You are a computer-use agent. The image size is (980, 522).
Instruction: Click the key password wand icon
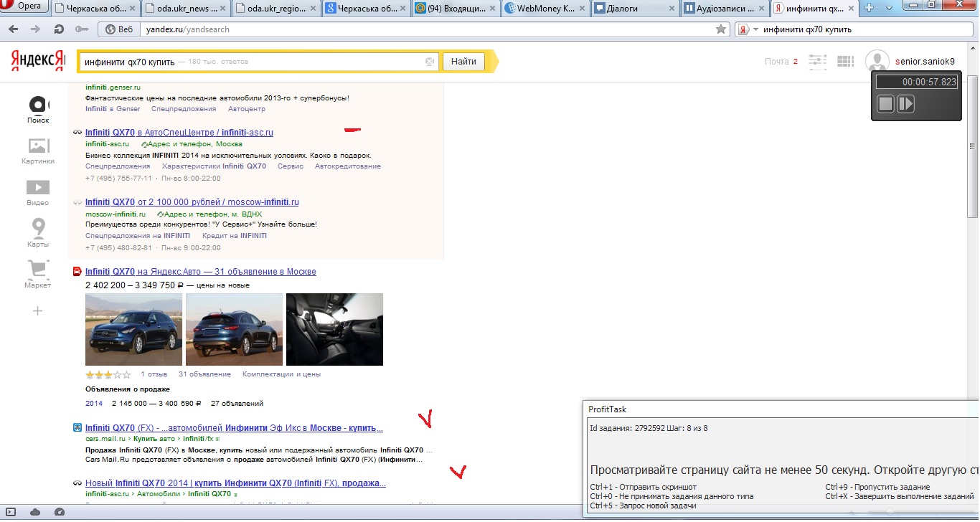pos(81,29)
